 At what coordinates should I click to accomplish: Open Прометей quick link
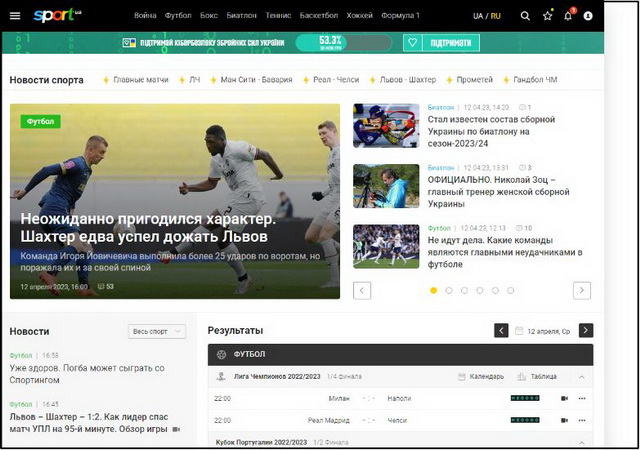(474, 80)
